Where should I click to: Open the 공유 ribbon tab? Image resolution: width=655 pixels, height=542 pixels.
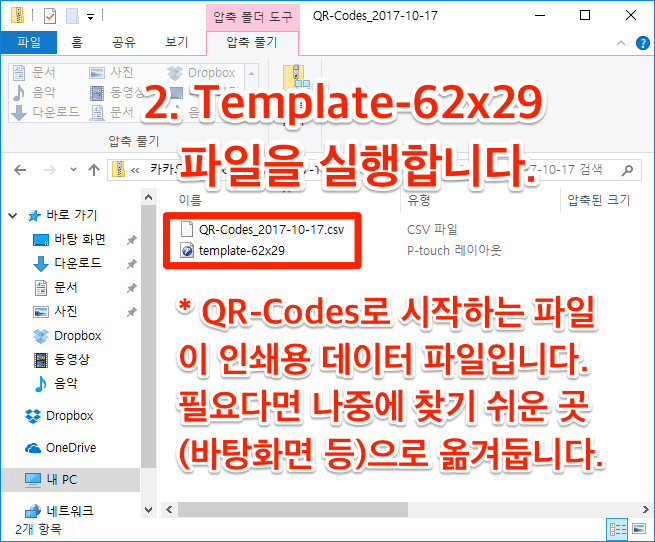tap(124, 42)
